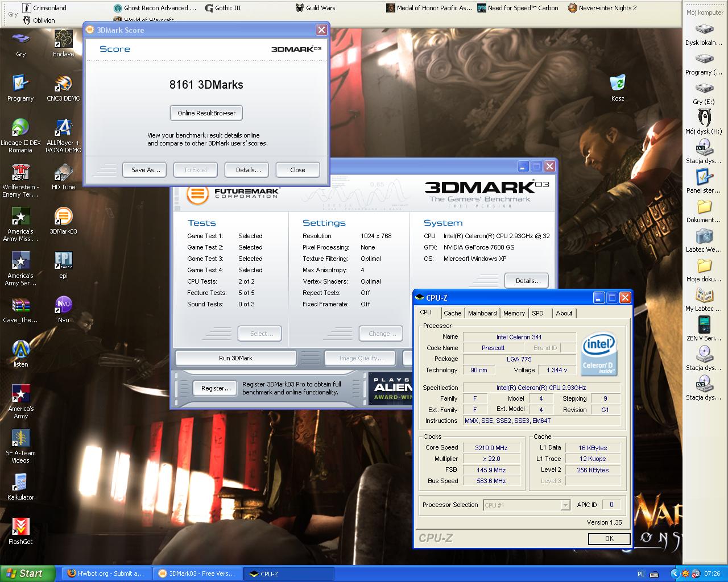Launch 3DMark03 desktop shortcut
The height and width of the screenshot is (582, 728).
point(64,221)
